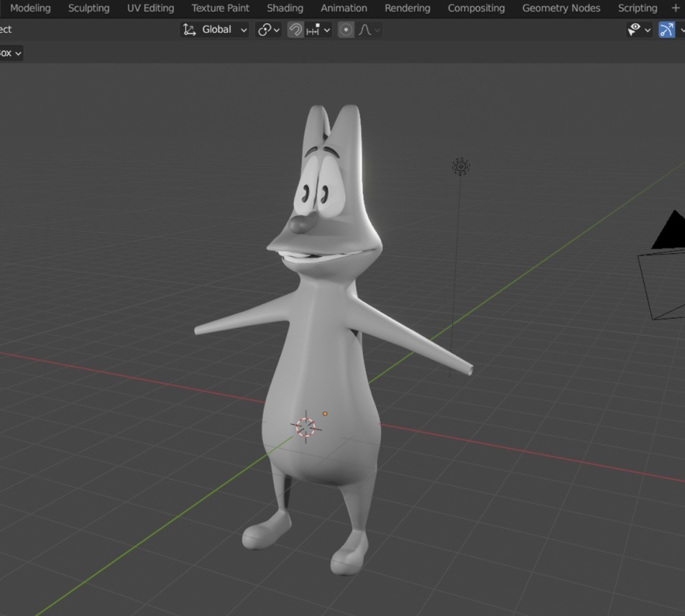
Task: Switch to the Modeling workspace tab
Action: point(30,8)
